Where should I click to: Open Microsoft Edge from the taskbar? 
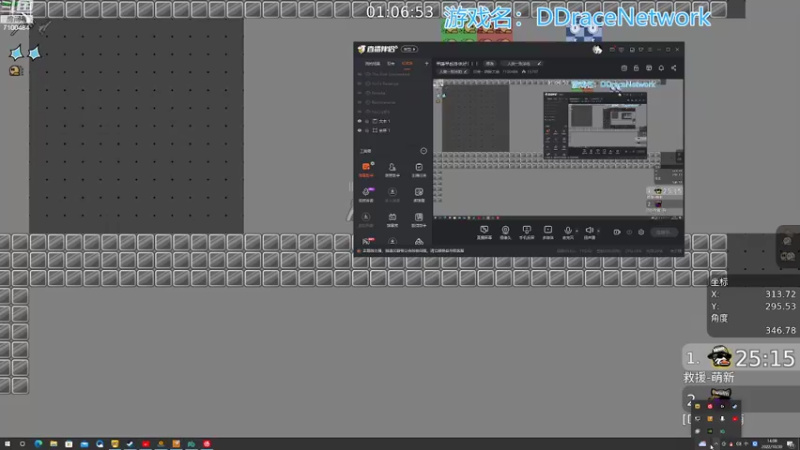coord(38,444)
